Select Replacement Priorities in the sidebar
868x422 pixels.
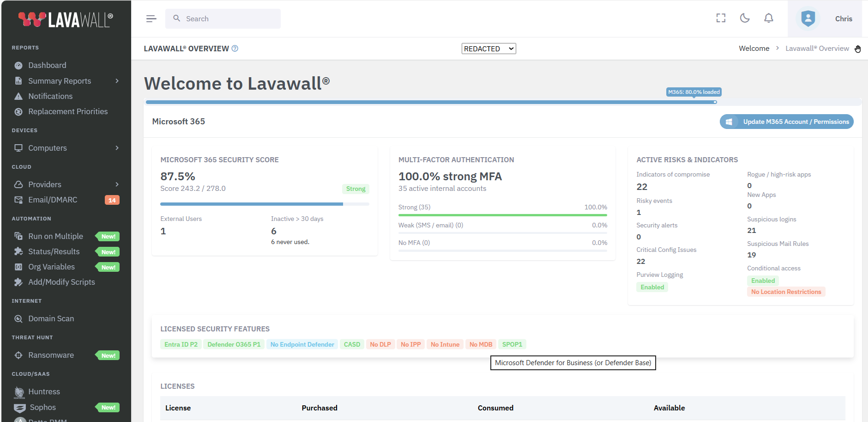[x=67, y=111]
